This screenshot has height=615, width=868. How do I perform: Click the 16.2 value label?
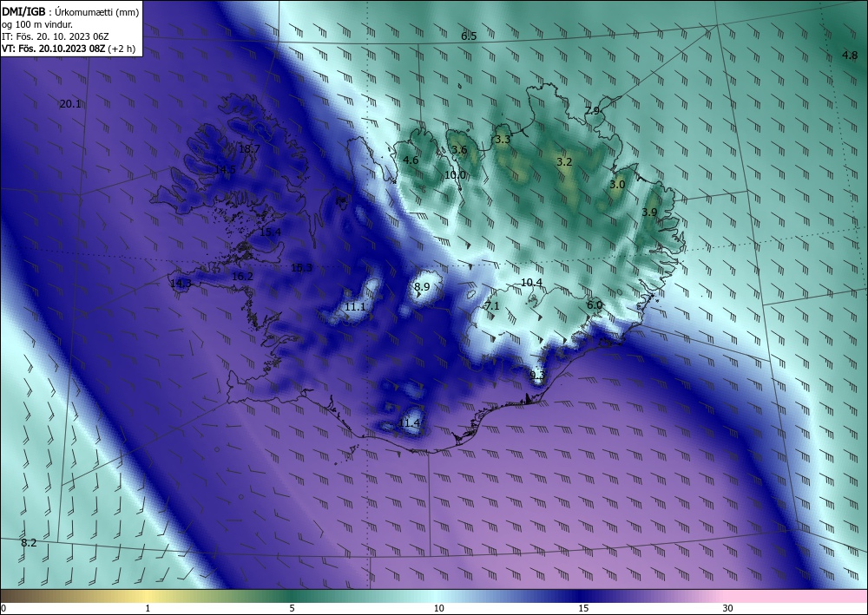(x=242, y=277)
